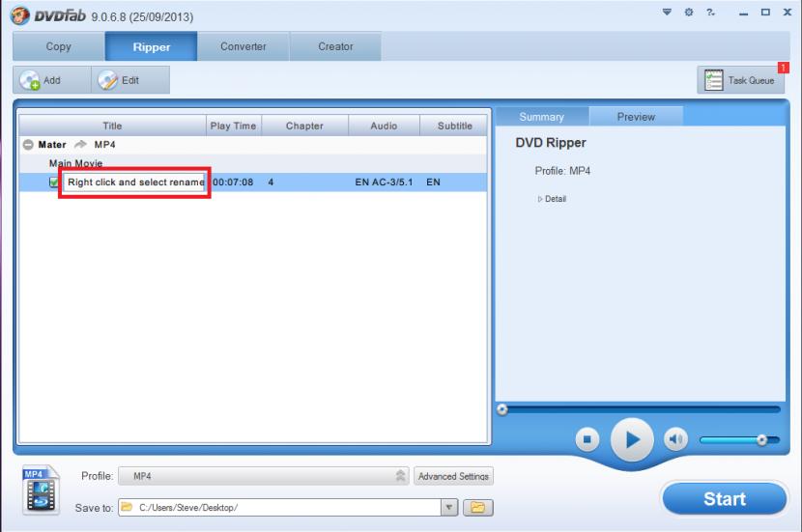Switch to the Preview panel tab
The height and width of the screenshot is (532, 802).
point(636,117)
